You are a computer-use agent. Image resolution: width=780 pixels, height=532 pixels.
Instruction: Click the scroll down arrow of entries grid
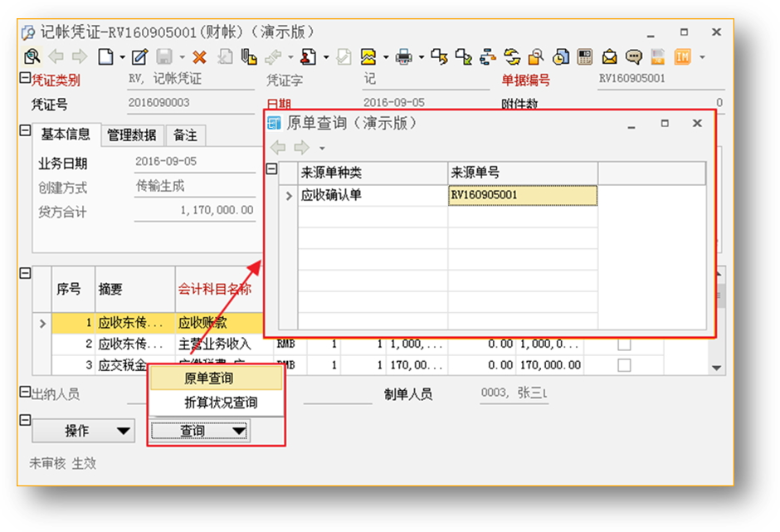click(x=717, y=367)
